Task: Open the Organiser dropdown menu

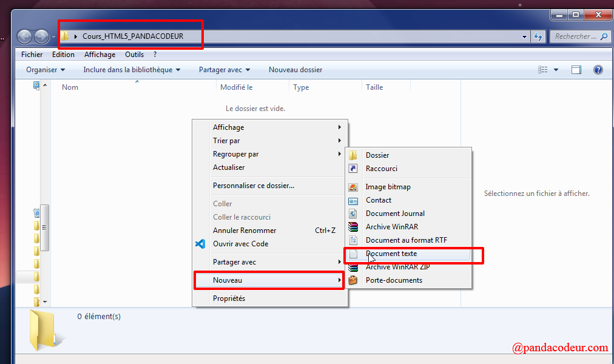Action: coord(46,70)
